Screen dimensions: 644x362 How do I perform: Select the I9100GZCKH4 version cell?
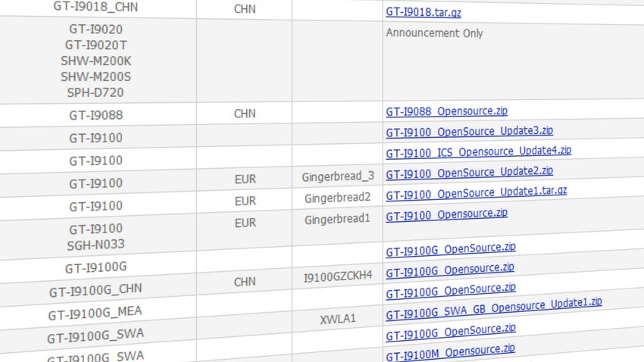click(338, 277)
